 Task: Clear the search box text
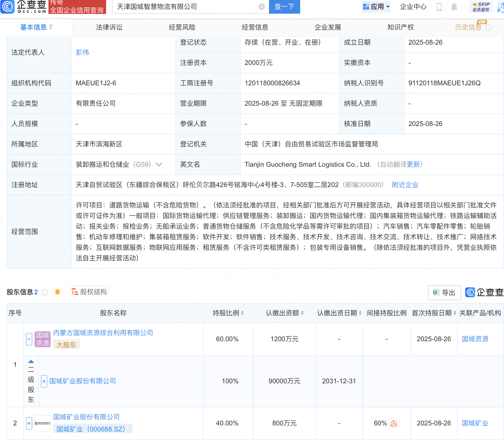click(x=261, y=7)
